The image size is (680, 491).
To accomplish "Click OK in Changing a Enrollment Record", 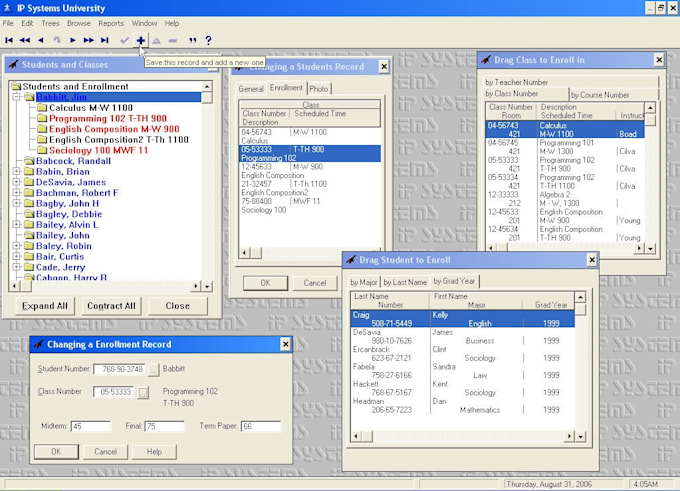I will (56, 452).
